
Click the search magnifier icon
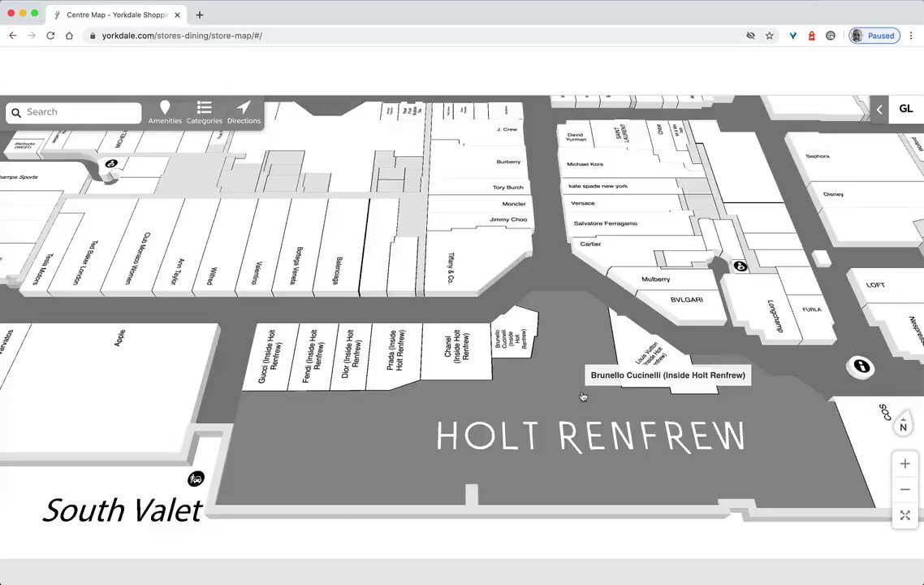(x=16, y=113)
